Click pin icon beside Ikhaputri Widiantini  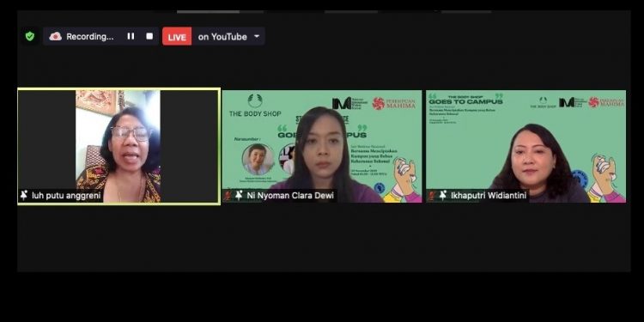coord(443,196)
